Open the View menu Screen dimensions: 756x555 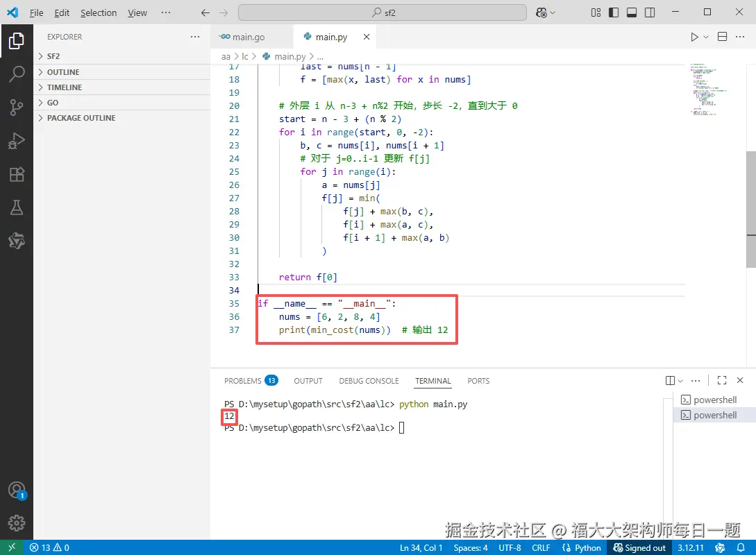pos(137,12)
